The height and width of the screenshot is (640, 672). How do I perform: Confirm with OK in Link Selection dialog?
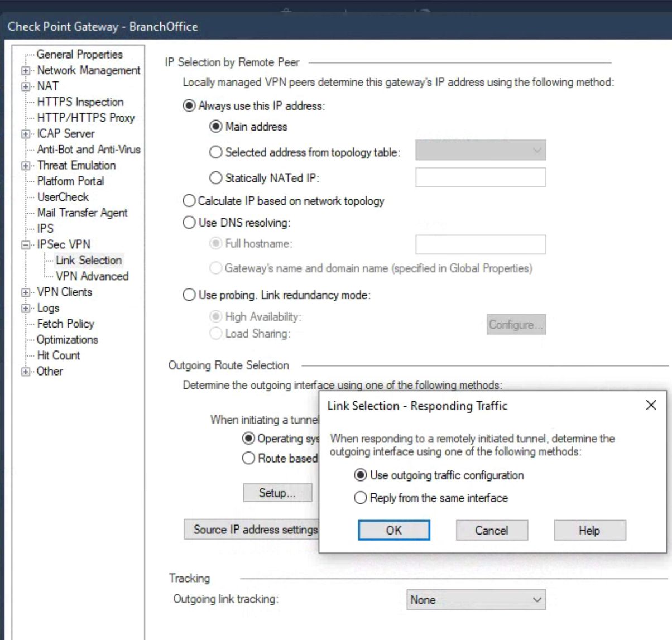tap(393, 530)
